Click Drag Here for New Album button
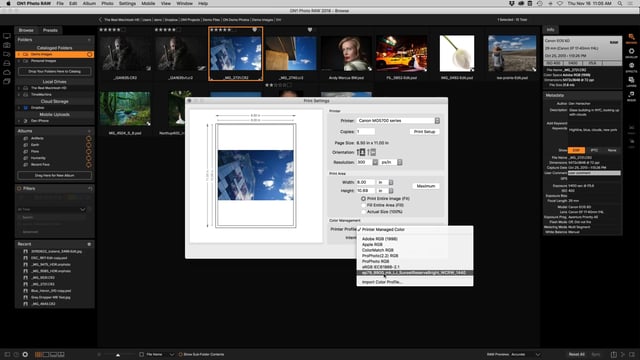Viewport: 640px width, 360px height. pyautogui.click(x=55, y=176)
